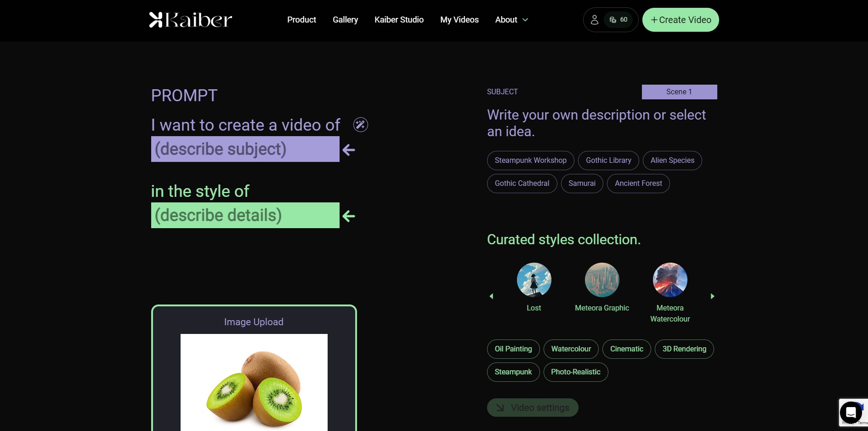This screenshot has width=868, height=431.
Task: Open the user account icon
Action: (594, 20)
